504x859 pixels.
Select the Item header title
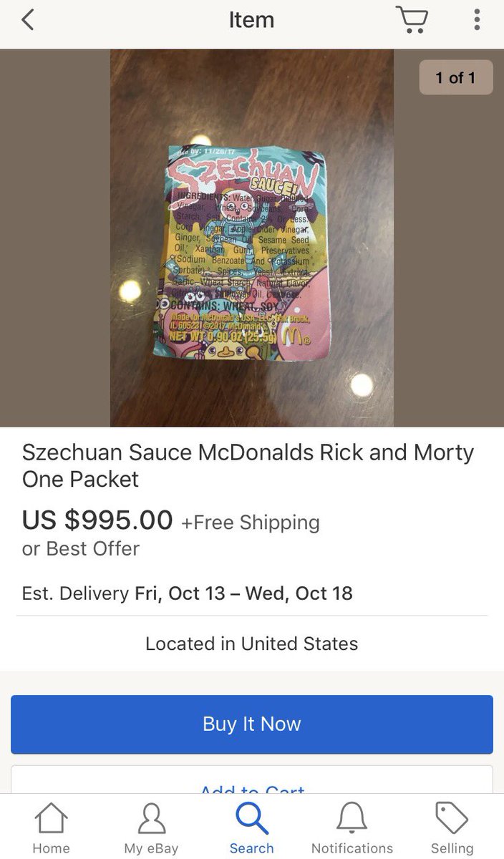pos(251,19)
